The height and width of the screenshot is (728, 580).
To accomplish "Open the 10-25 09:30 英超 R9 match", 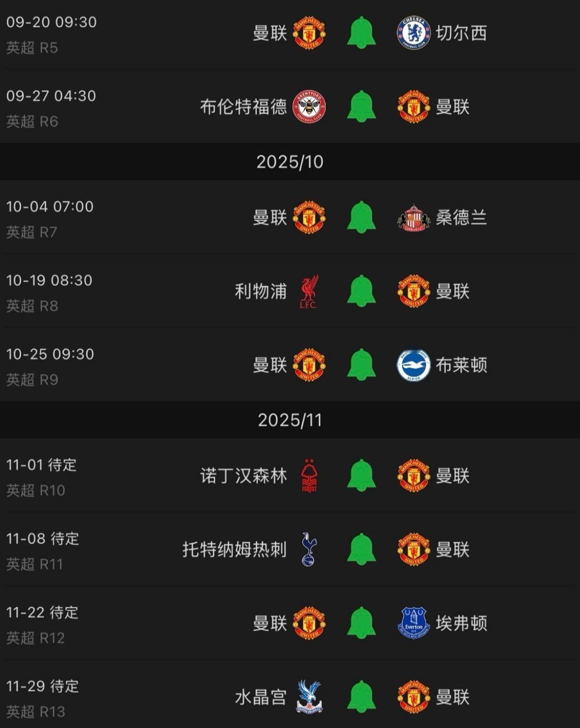I will coord(290,365).
